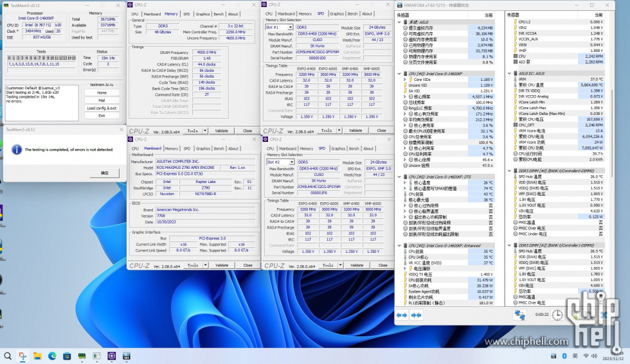Click Validate in CPU-Z Memory window

pyautogui.click(x=221, y=130)
